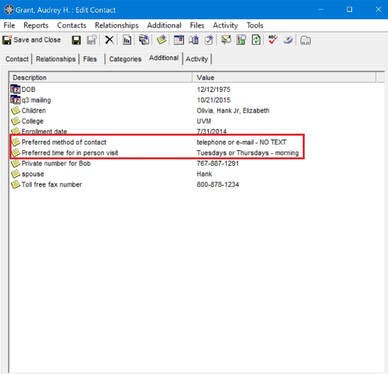Click the green and blue building icon
This screenshot has height=374, width=388.
(241, 40)
